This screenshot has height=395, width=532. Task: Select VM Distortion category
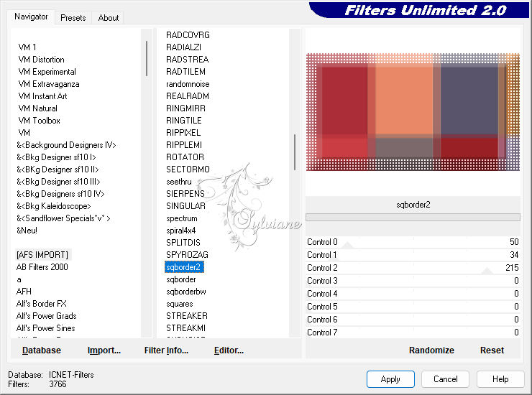coord(42,60)
